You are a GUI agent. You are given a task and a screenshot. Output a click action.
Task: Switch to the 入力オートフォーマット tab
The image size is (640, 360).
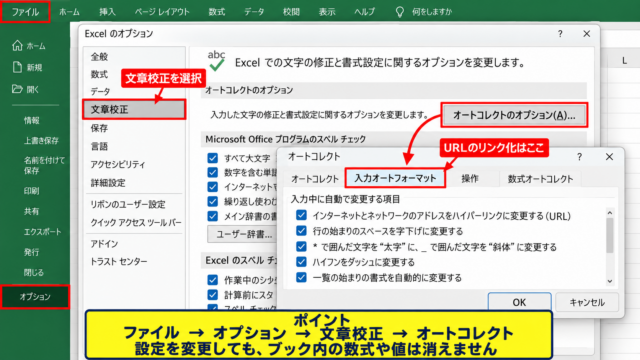(395, 178)
